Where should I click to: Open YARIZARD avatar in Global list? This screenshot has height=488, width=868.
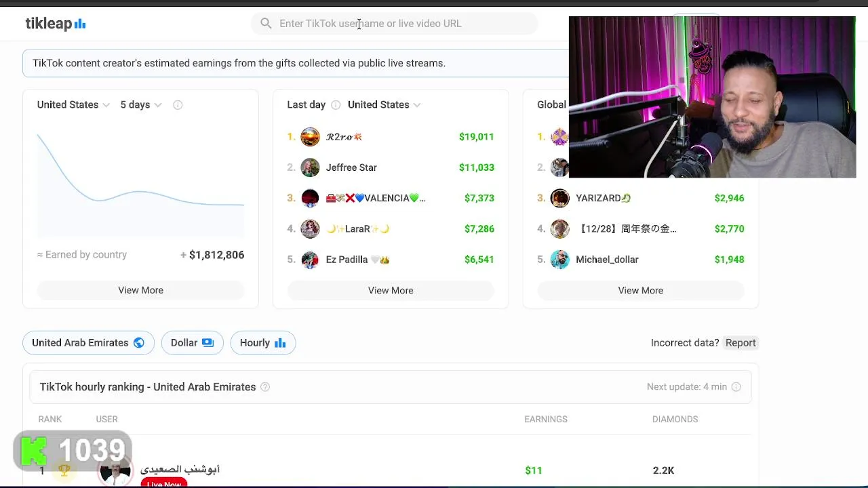[x=559, y=198]
